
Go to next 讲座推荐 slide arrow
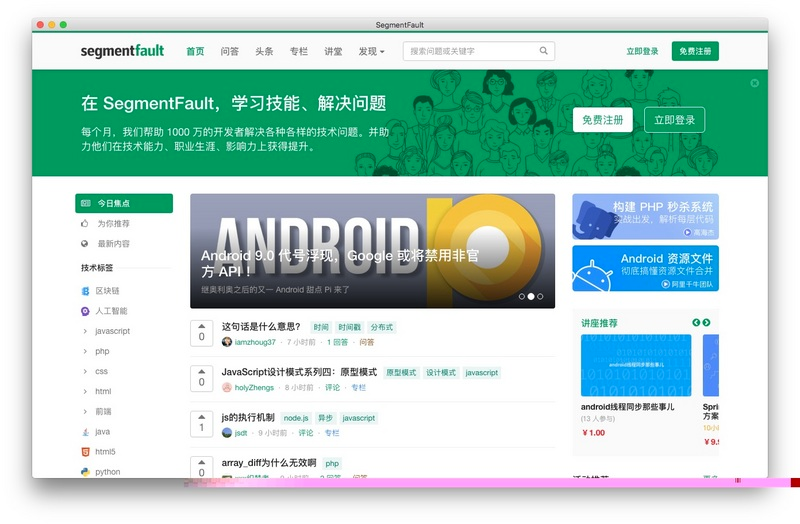coord(706,322)
